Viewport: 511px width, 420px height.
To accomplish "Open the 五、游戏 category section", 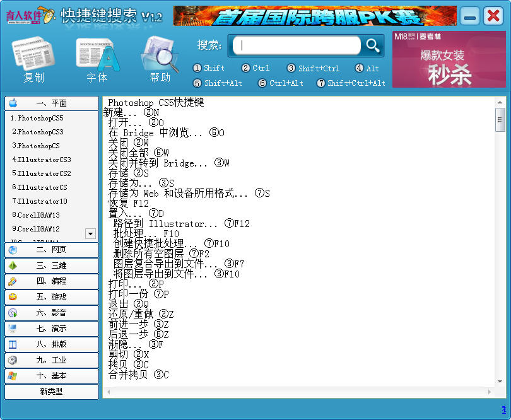I will point(52,297).
